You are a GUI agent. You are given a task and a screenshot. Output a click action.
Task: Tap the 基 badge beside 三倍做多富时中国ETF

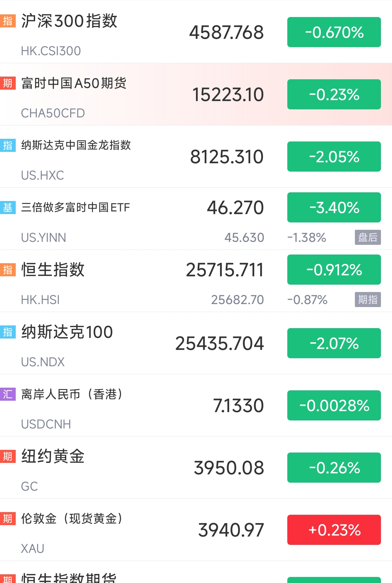click(8, 207)
